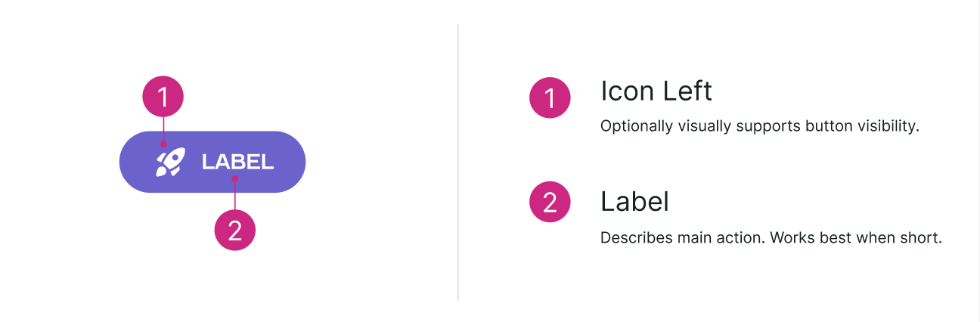
Task: Click the rocket icon inside the button
Action: (169, 162)
